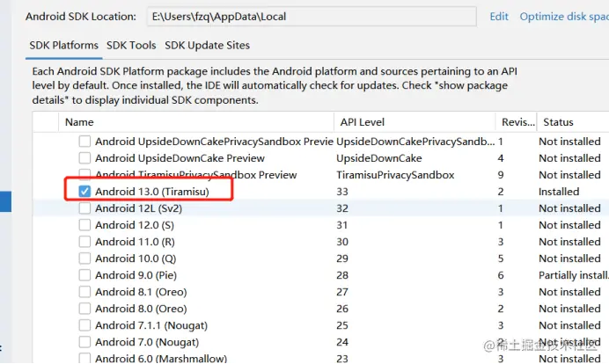Check the Android 8.1 (Oreo) checkbox
The image size is (609, 364).
84,292
